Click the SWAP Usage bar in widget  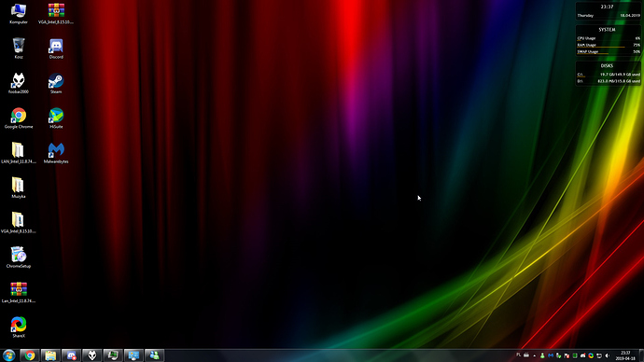pyautogui.click(x=609, y=51)
